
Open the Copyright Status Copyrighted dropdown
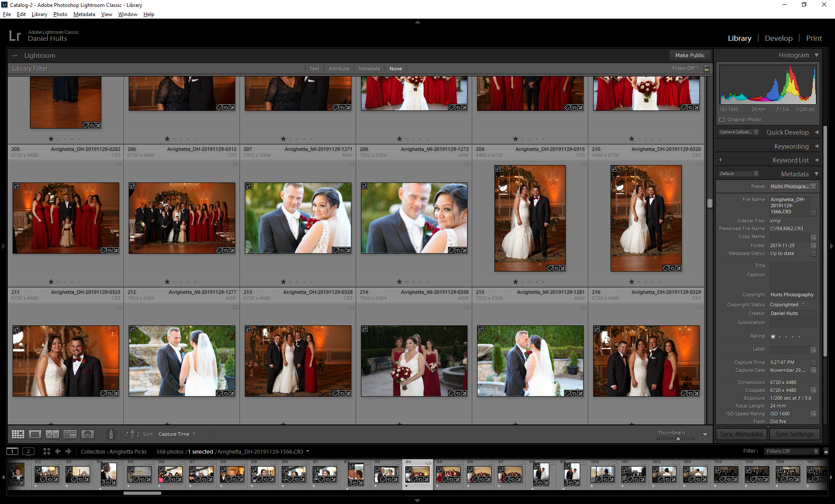(x=787, y=305)
